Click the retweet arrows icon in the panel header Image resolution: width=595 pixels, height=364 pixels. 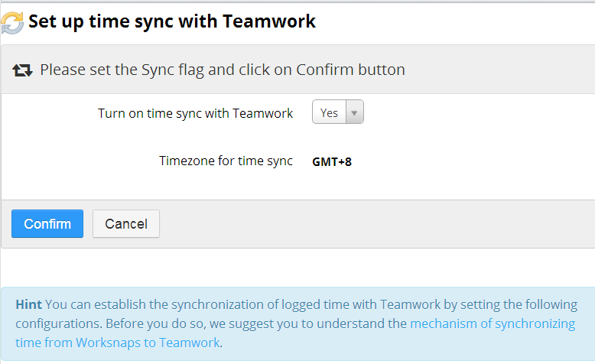coord(22,70)
